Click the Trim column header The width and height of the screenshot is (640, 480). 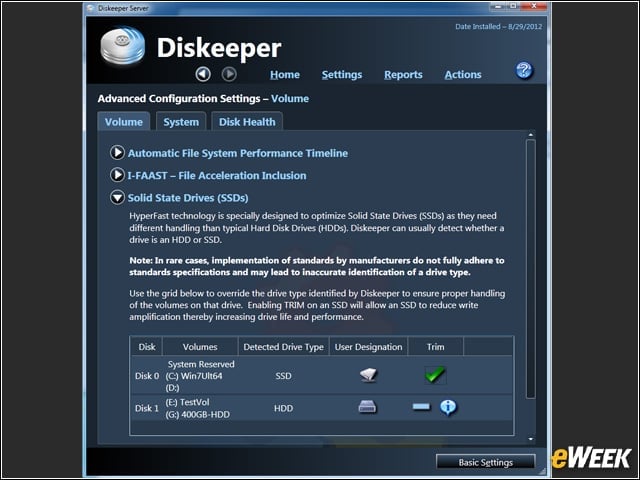tap(436, 347)
